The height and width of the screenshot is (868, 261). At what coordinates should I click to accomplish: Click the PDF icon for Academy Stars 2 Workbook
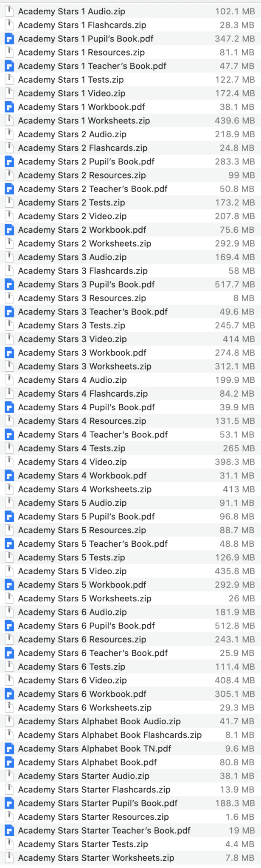[x=9, y=230]
